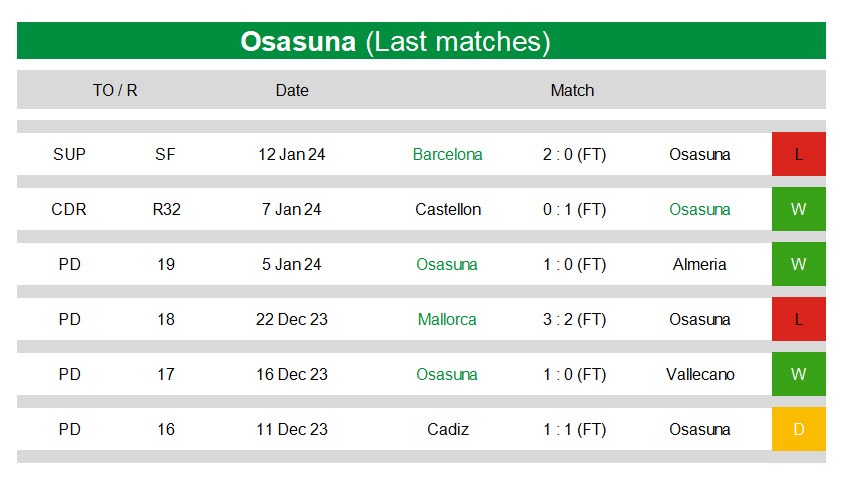843x485 pixels.
Task: Click the Castellon team name
Action: coord(448,209)
